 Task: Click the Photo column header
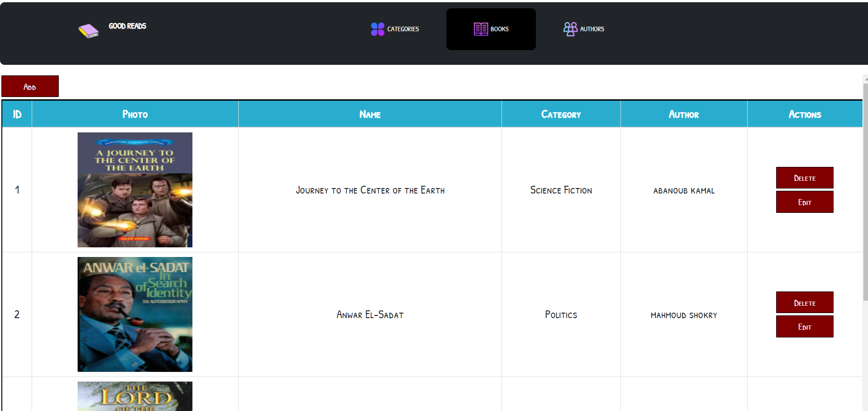pyautogui.click(x=135, y=114)
